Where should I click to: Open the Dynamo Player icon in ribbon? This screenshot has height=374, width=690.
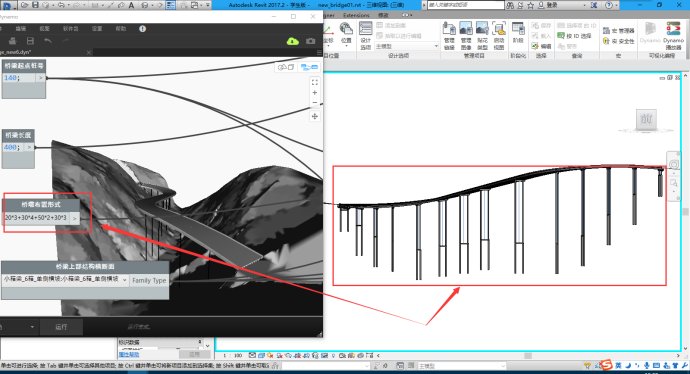tap(673, 35)
